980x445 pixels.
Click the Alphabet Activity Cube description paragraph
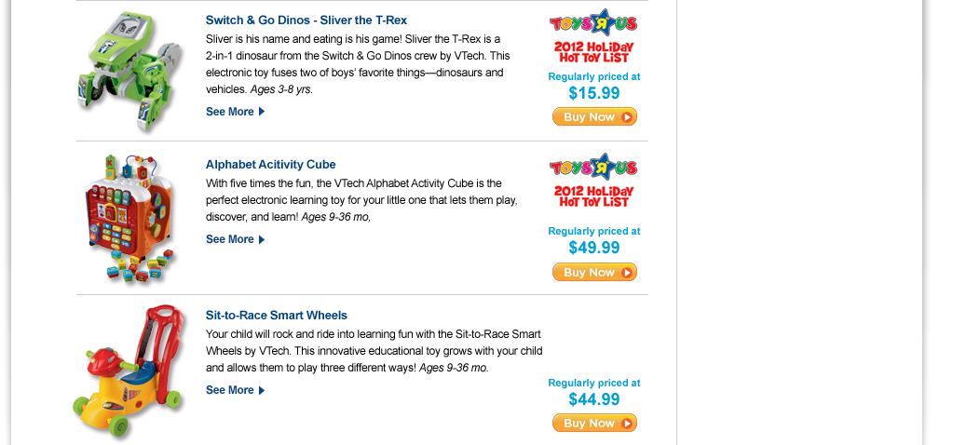pos(361,200)
